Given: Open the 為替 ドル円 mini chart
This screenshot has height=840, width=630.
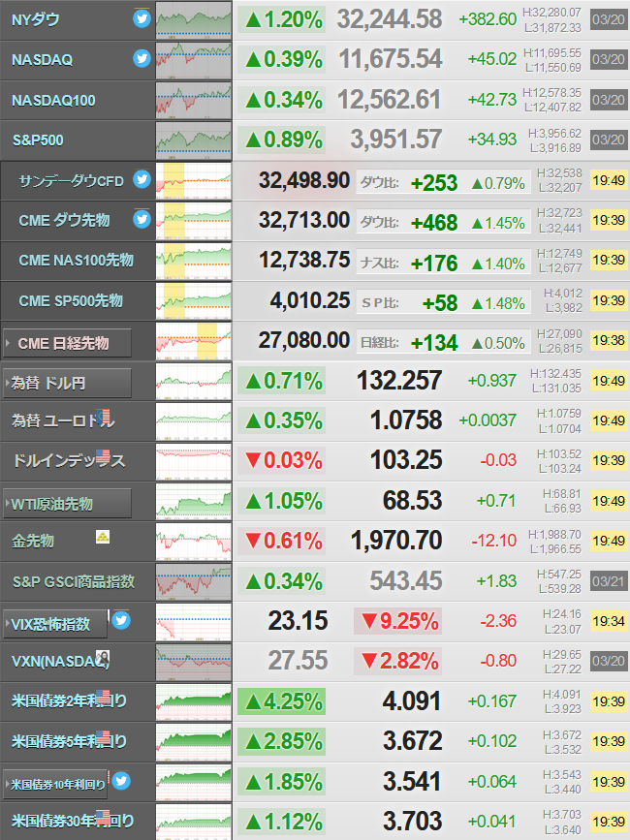Looking at the screenshot, I should [194, 381].
